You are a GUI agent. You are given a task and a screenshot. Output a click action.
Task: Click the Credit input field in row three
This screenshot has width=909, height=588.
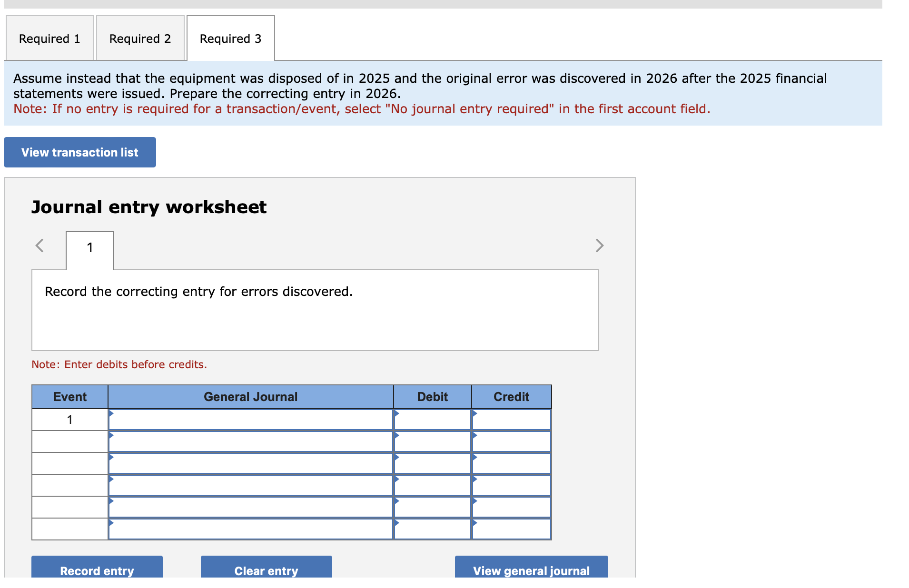point(512,463)
